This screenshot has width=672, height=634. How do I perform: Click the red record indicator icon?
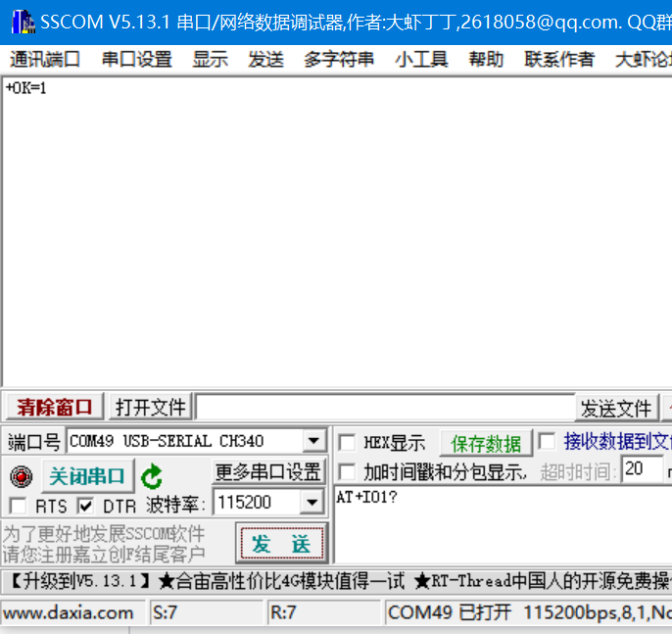click(x=21, y=477)
